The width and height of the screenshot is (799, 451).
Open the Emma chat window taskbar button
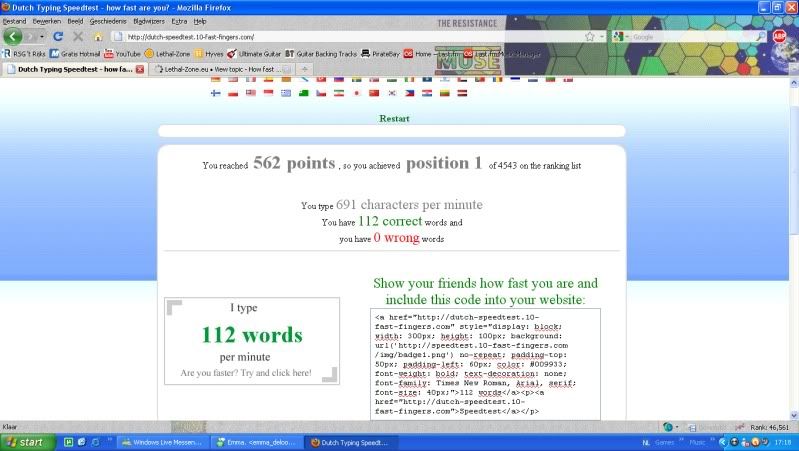pyautogui.click(x=256, y=442)
